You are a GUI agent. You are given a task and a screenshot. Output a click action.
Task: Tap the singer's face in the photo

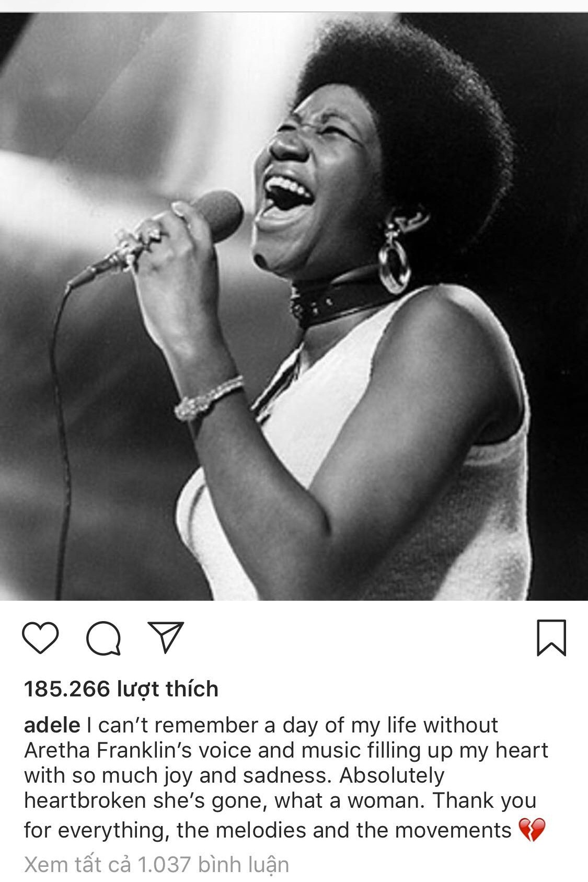314,178
